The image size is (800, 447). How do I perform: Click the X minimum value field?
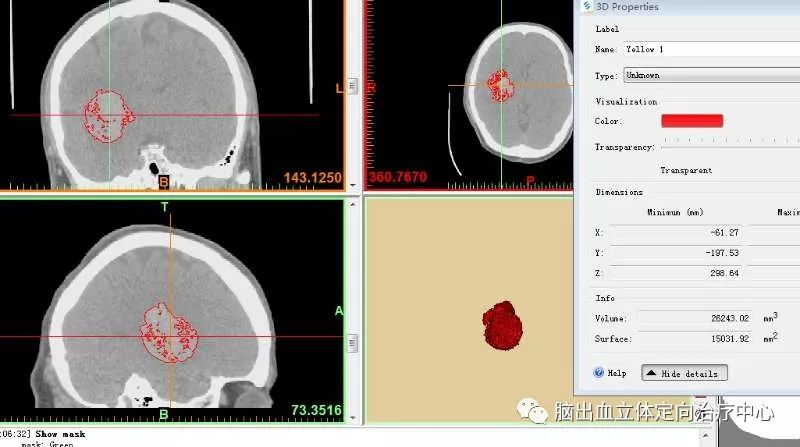click(x=676, y=231)
